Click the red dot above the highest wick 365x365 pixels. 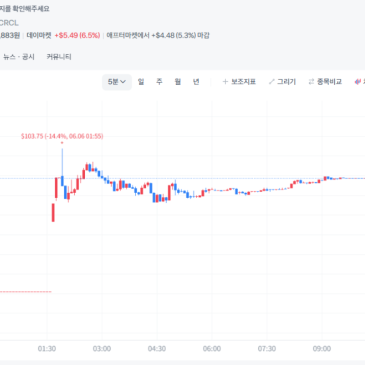(x=62, y=143)
